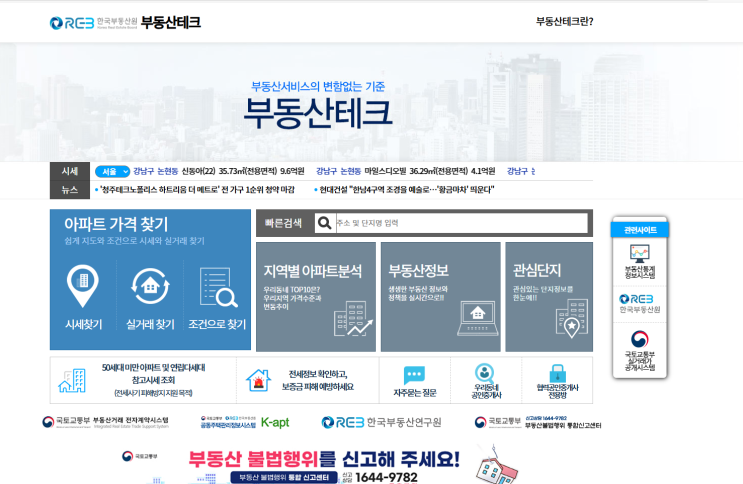Open the 청주테크노폴리스 하트리움 news headline
The width and height of the screenshot is (743, 484).
tap(195, 190)
